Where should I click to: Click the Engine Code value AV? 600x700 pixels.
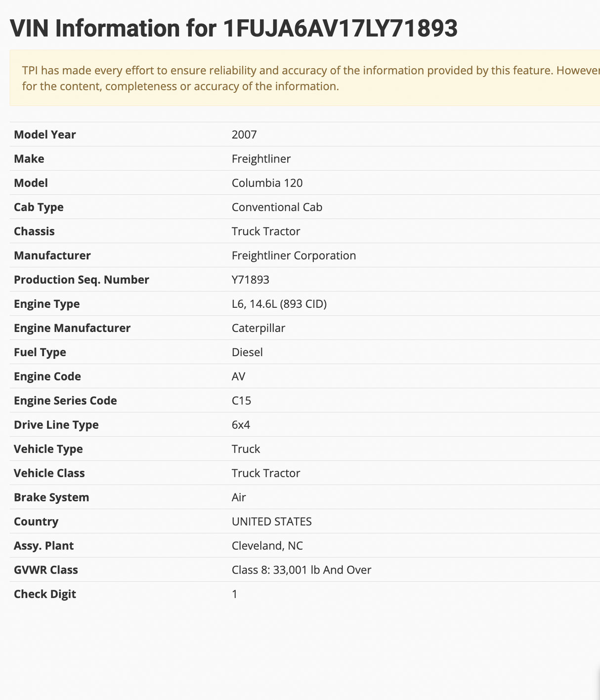click(x=238, y=376)
